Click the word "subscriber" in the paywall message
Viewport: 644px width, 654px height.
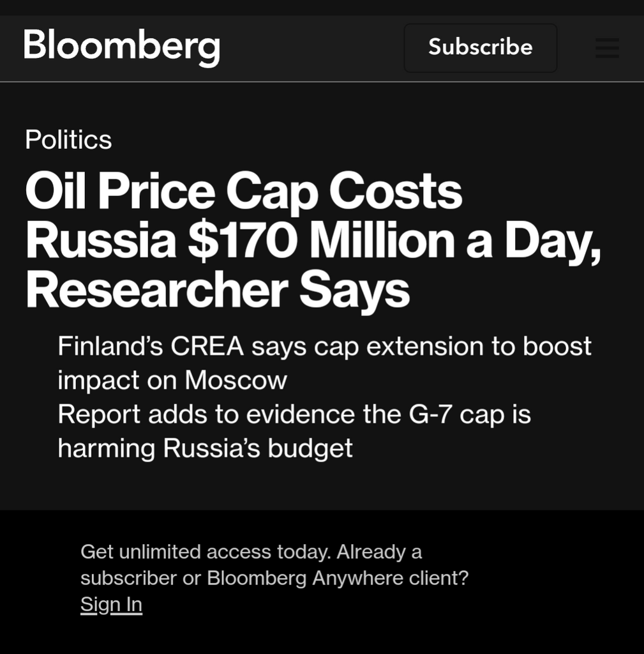tap(128, 578)
